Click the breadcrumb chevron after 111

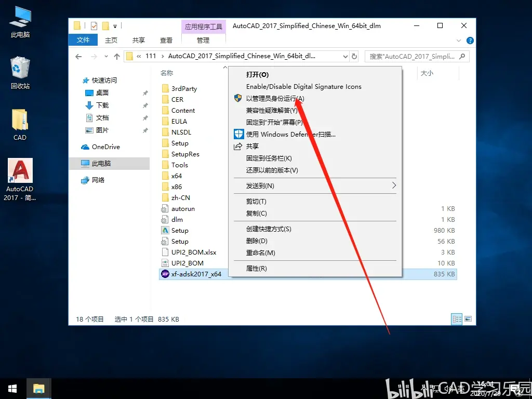pos(163,56)
